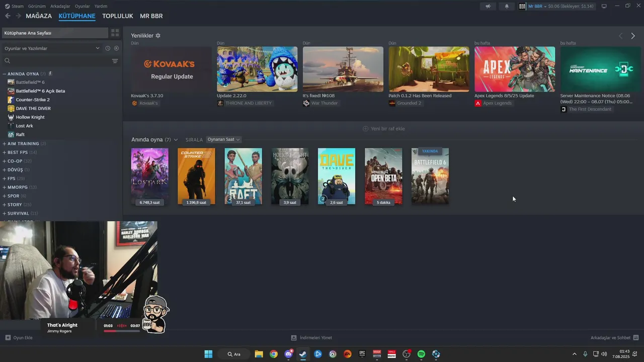
Task: Open İndirmeleri Yönet downloads
Action: coord(311,337)
